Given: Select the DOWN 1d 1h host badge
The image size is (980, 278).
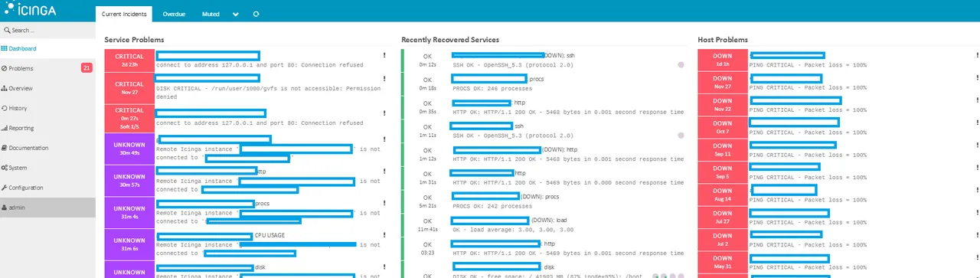Looking at the screenshot, I should click(x=722, y=61).
